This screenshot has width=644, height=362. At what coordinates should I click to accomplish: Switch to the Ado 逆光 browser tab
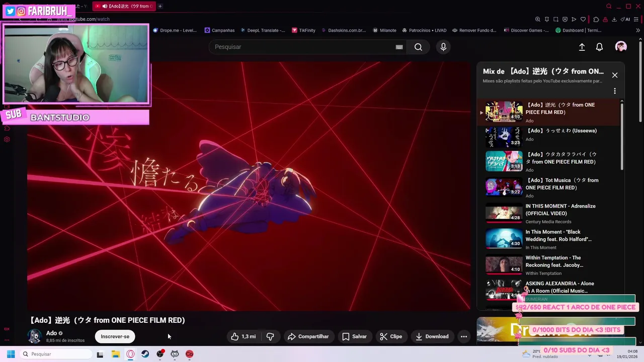[x=125, y=6]
